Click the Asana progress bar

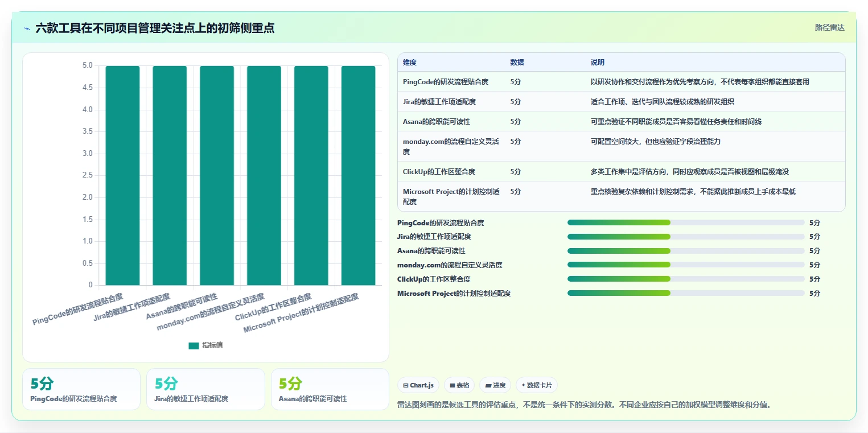point(686,251)
